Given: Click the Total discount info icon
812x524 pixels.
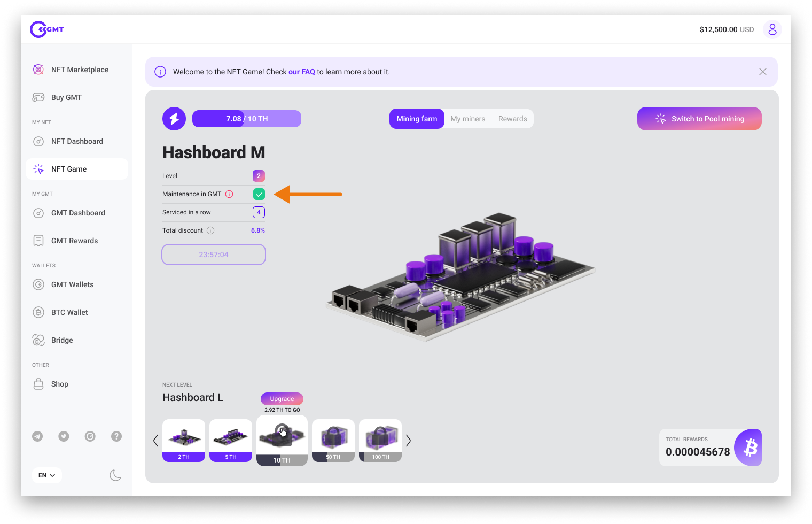Looking at the screenshot, I should [210, 230].
